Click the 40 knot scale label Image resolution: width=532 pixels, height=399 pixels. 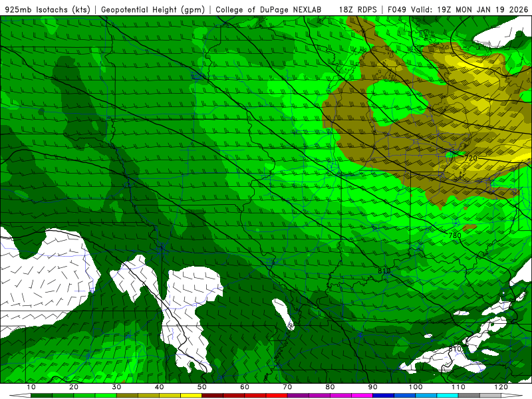(159, 387)
